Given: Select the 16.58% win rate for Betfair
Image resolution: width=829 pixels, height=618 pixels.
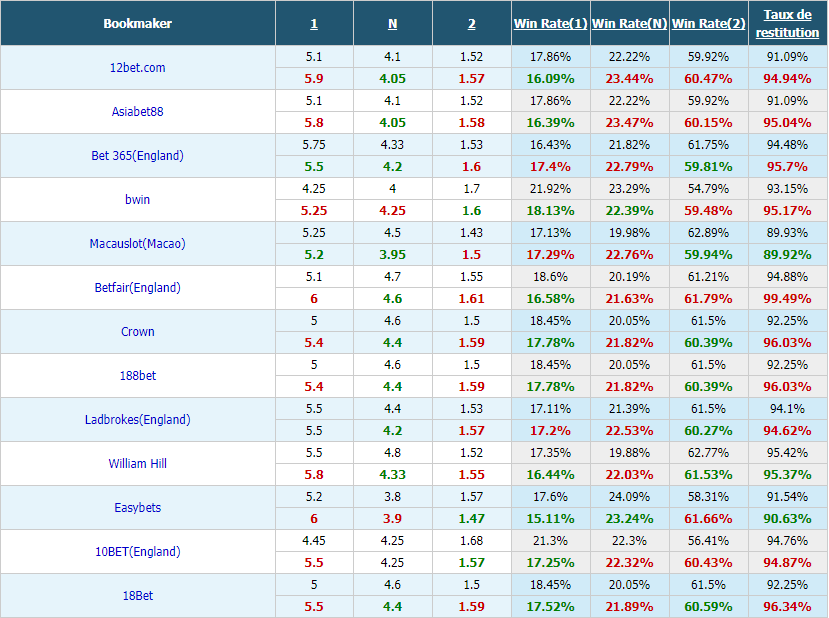Looking at the screenshot, I should click(550, 299).
